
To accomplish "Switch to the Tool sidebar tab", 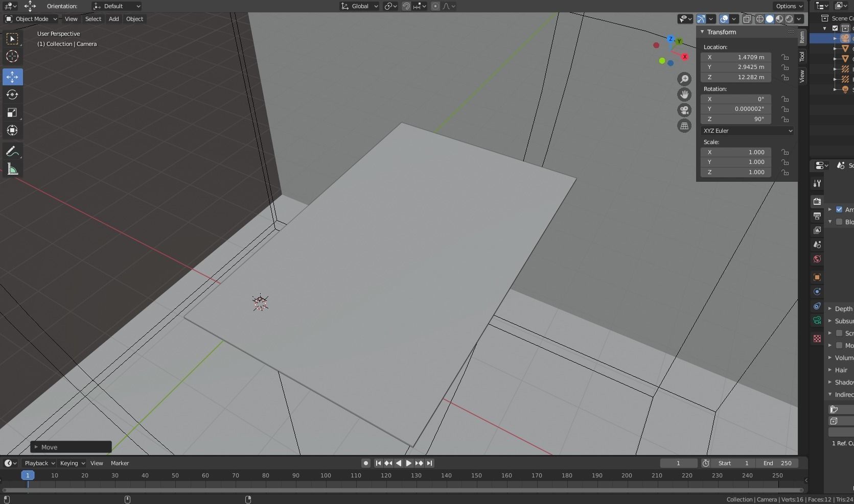I will (802, 57).
